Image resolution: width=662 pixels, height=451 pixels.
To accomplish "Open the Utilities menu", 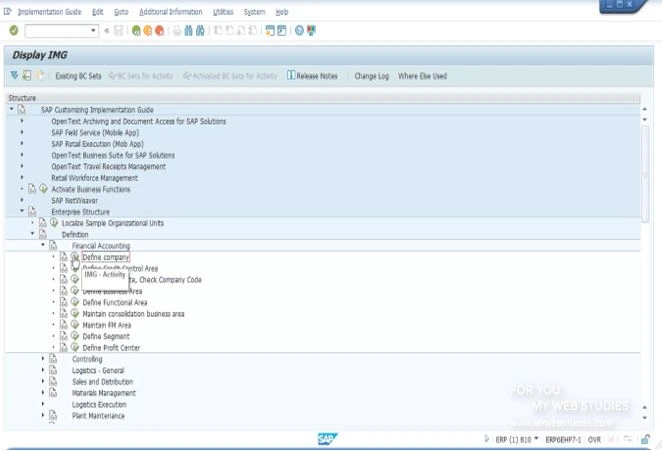I will [x=223, y=12].
